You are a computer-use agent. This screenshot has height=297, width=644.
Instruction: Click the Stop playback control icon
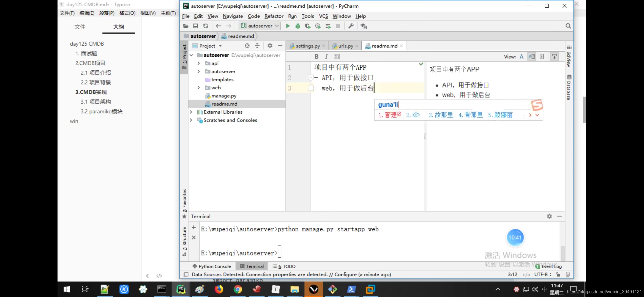coord(338,26)
